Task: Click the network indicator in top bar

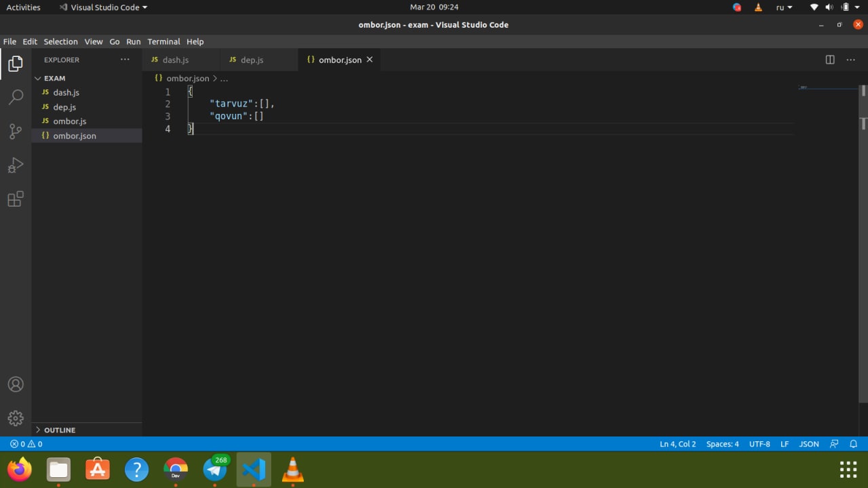Action: [814, 7]
